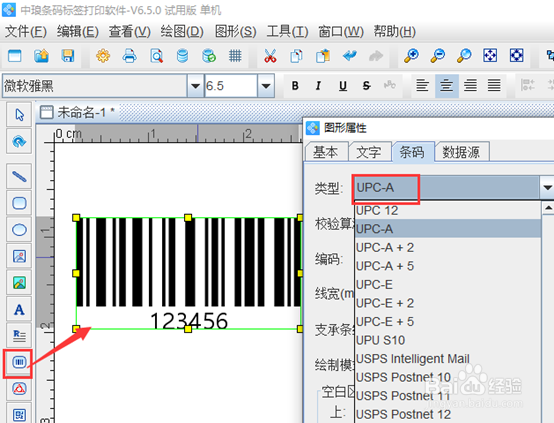
Task: Click the barcode object on canvas
Action: (x=188, y=273)
